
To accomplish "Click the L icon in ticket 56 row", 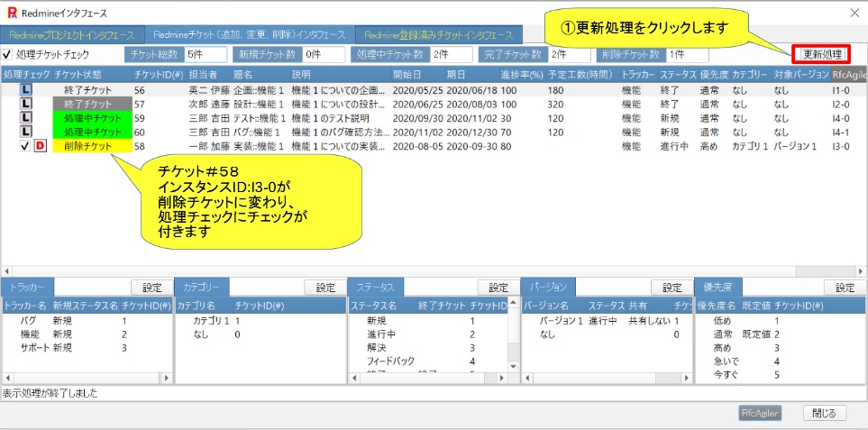I will [x=26, y=89].
